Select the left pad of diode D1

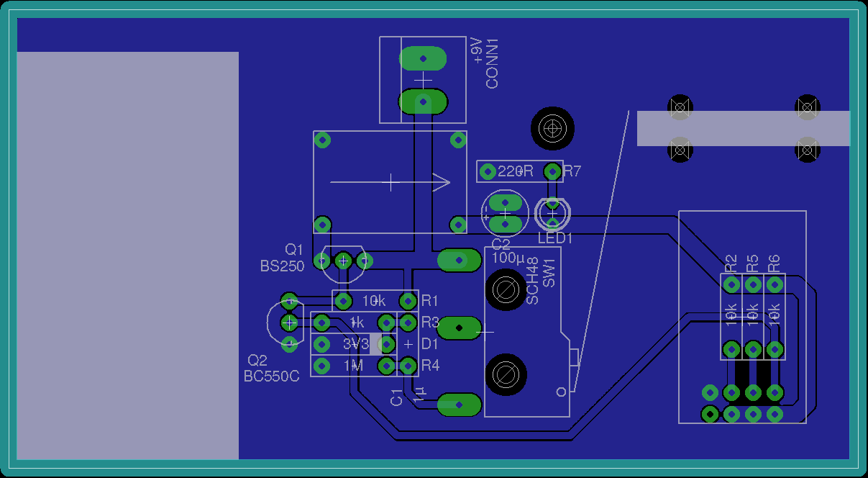point(322,344)
